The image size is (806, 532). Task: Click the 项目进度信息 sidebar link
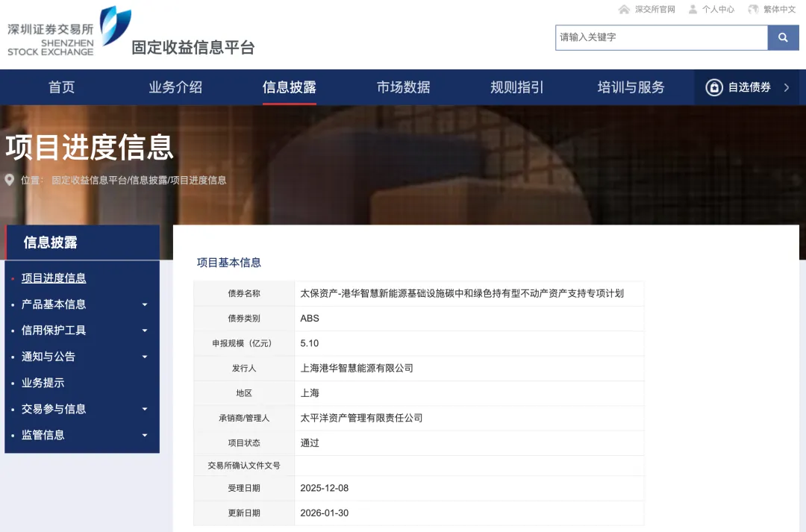coord(54,278)
